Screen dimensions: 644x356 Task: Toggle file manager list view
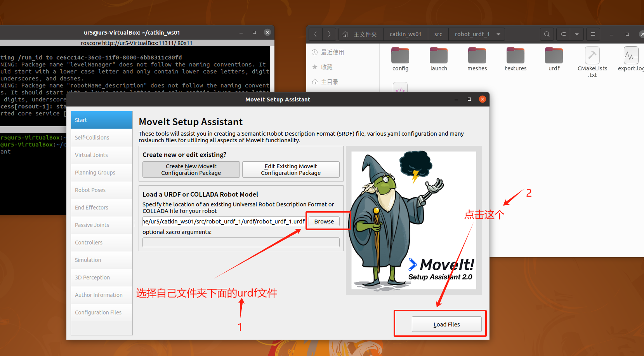(x=563, y=34)
